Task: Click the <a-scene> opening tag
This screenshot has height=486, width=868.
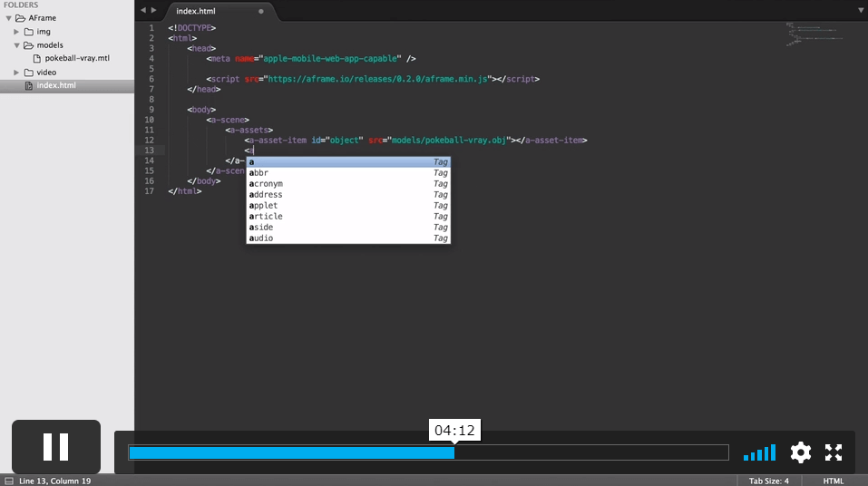Action: 228,120
